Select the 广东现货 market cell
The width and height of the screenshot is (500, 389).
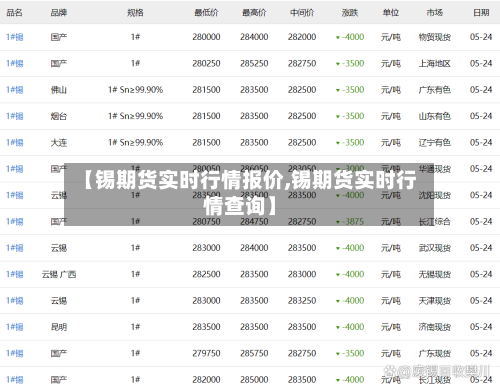tap(435, 353)
